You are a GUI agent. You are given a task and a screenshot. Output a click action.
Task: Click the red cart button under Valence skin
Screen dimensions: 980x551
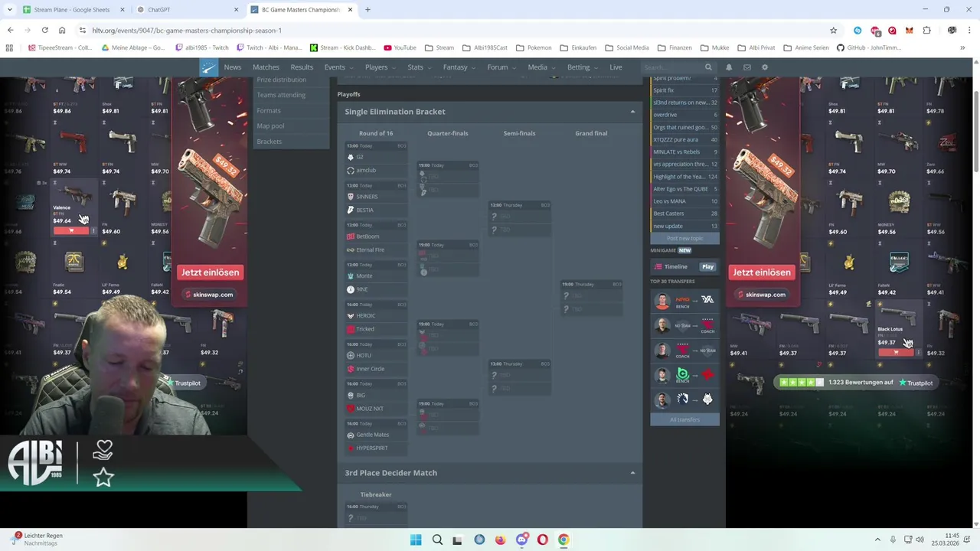coord(71,230)
